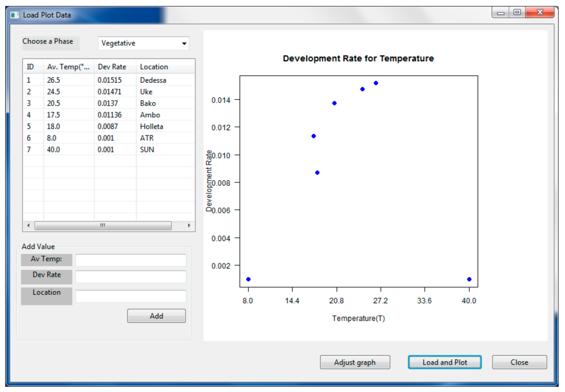The image size is (565, 392).
Task: Click the 0.0137 dev rate cell
Action: 108,103
